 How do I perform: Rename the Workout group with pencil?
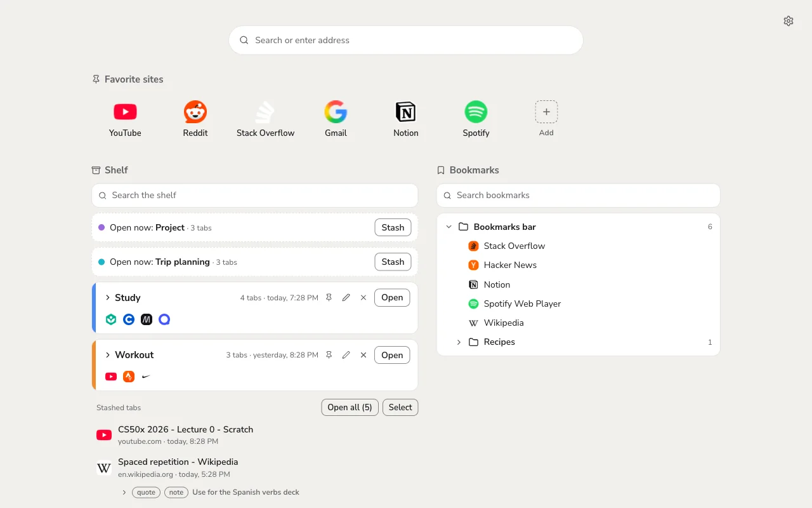point(346,355)
